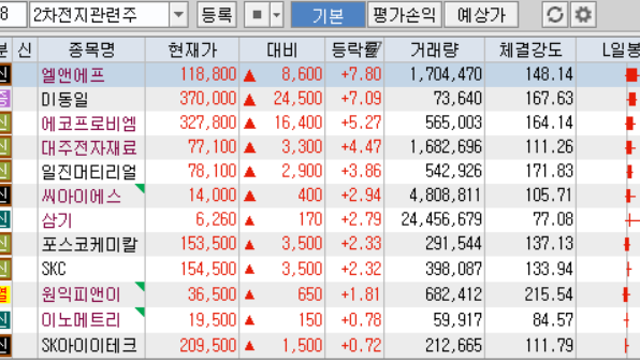Click the green memo marker on 씨아이에스
The height and width of the screenshot is (360, 640).
pos(140,189)
